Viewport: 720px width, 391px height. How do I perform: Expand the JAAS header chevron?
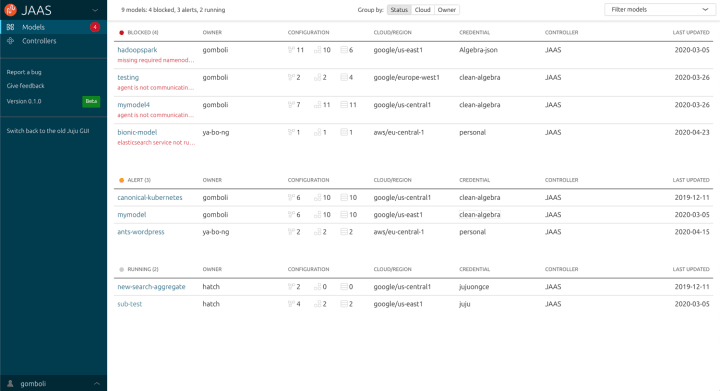click(95, 10)
